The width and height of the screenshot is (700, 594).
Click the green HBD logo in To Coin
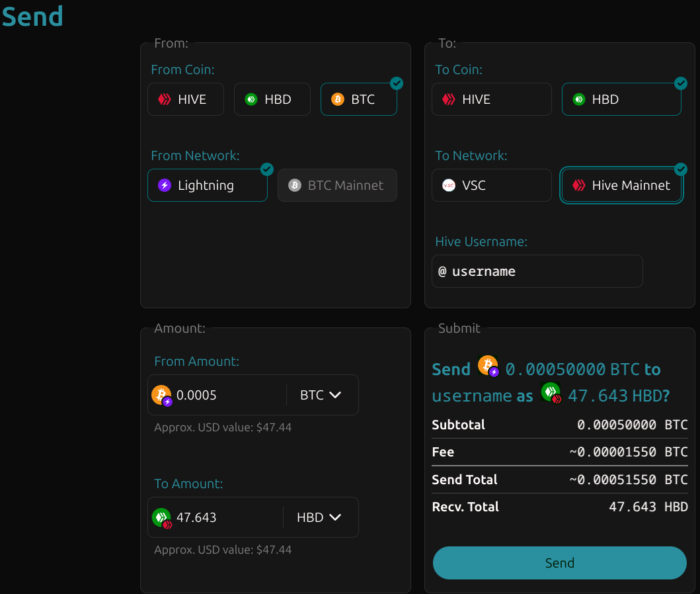(x=579, y=99)
